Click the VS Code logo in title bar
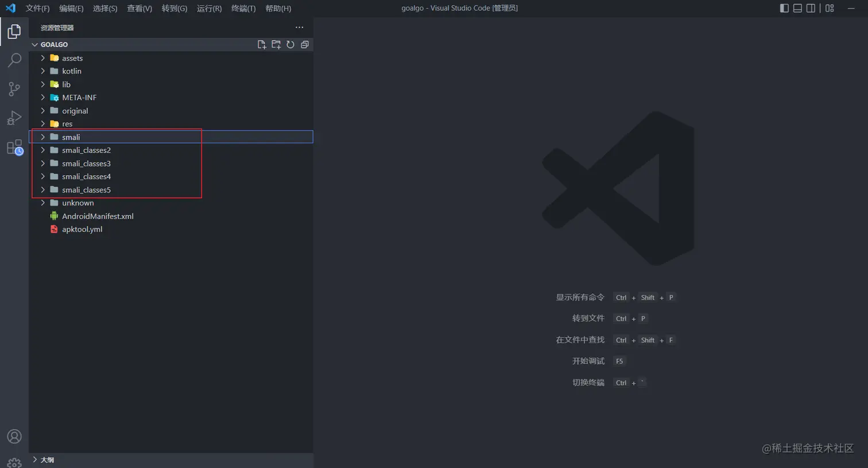The width and height of the screenshot is (868, 468). pyautogui.click(x=10, y=8)
